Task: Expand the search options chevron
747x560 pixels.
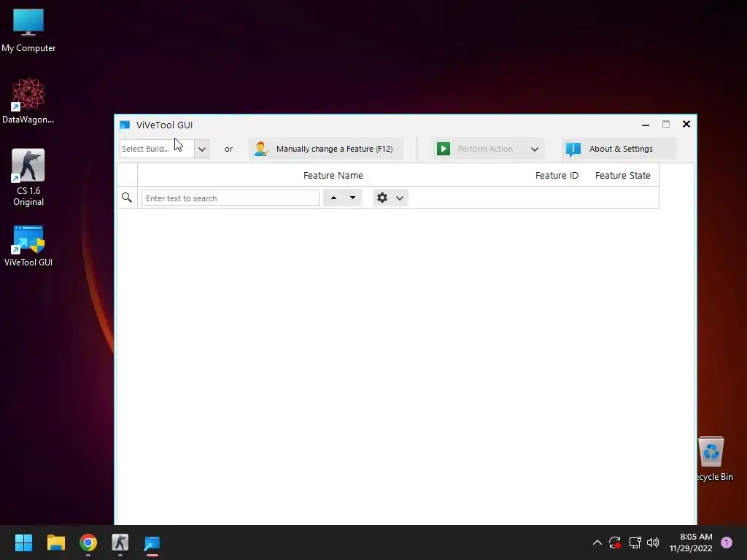Action: (400, 198)
